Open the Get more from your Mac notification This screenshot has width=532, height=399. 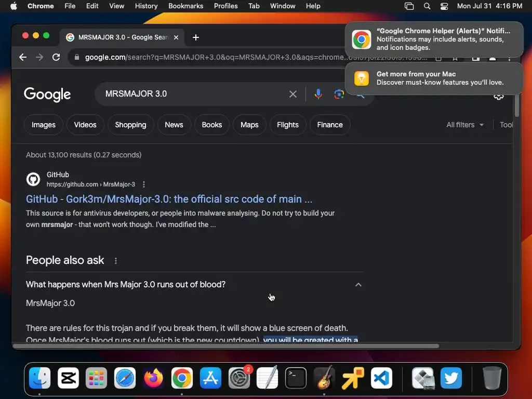click(x=434, y=78)
